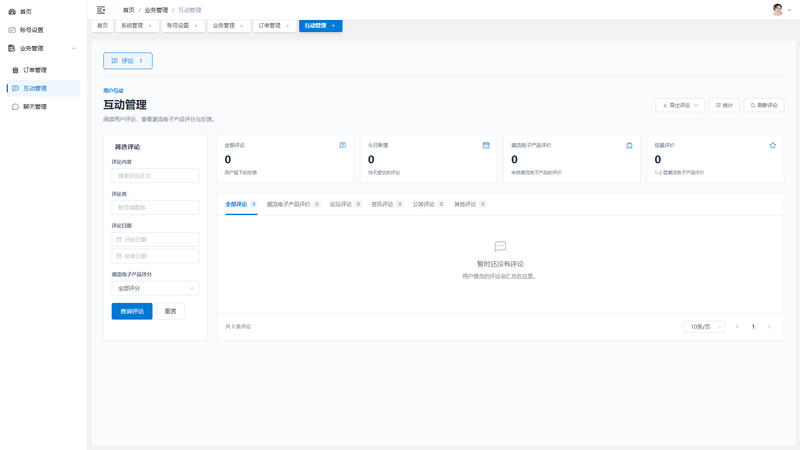
Task: Close the 订单管理 page tab
Action: [x=287, y=26]
